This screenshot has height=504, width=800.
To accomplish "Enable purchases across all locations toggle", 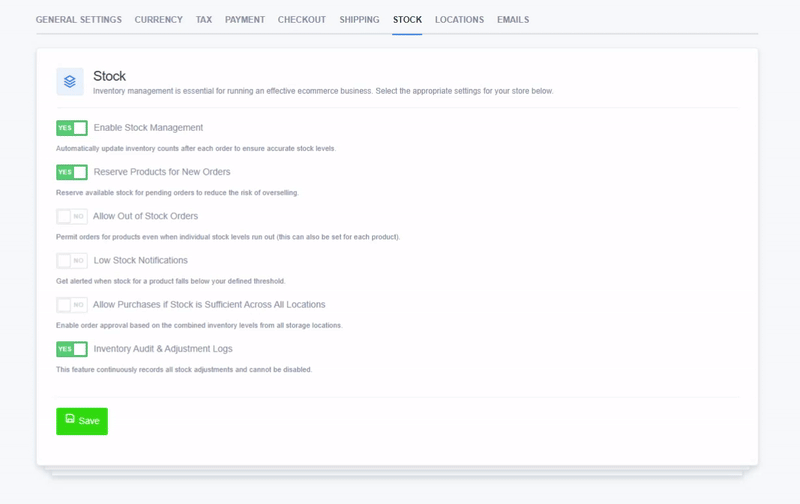I will tap(72, 305).
